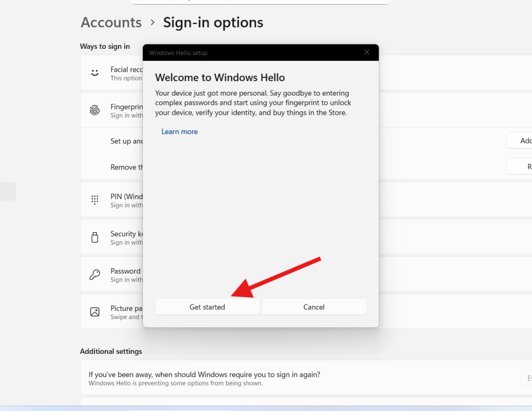Click the Security key icon
This screenshot has height=411, width=532.
point(95,236)
